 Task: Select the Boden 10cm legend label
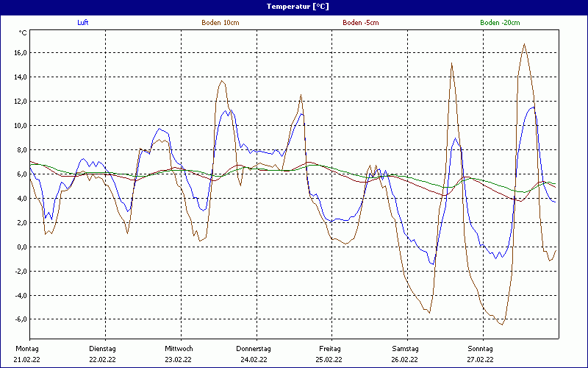pos(220,23)
